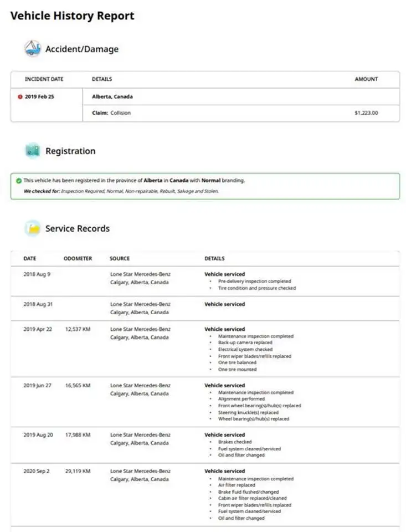
Task: Click Lone Star Mercedes-Benz in 2019 Aug 20 row
Action: tap(140, 435)
